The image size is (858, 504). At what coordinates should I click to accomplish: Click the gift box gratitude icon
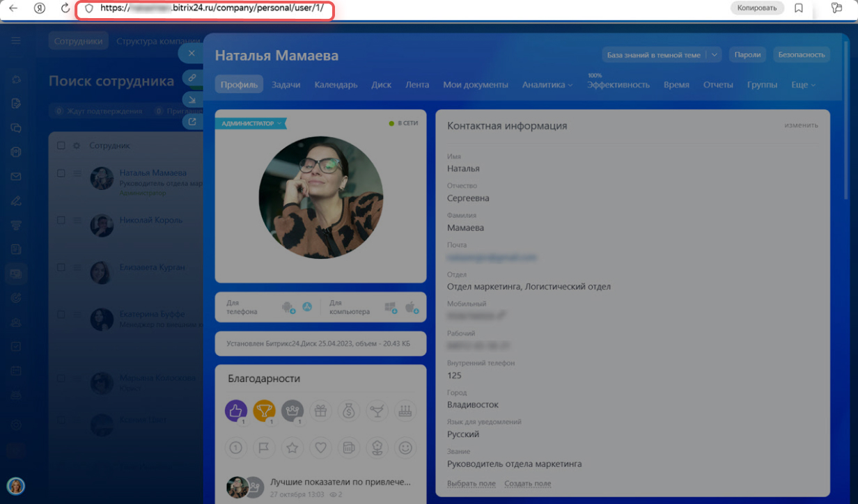click(320, 411)
